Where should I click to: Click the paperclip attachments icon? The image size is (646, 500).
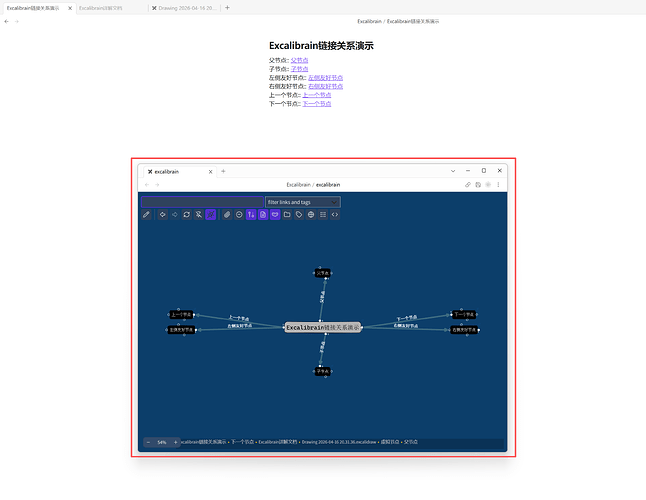[227, 214]
